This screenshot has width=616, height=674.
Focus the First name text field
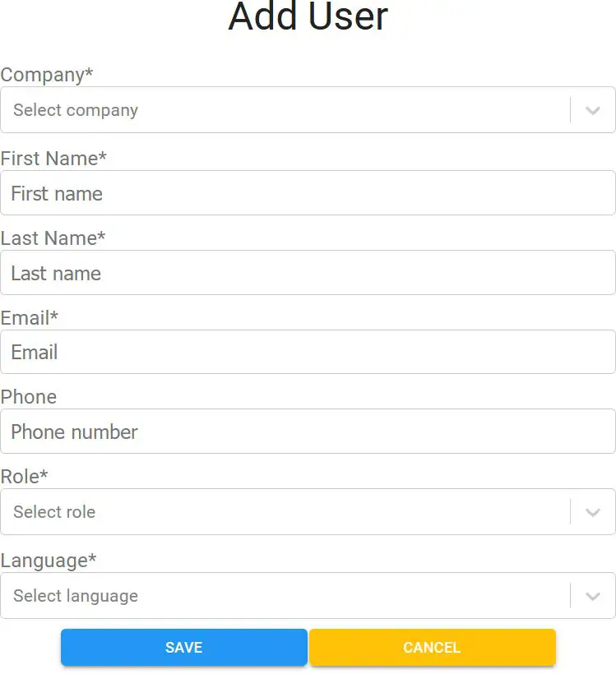point(308,193)
